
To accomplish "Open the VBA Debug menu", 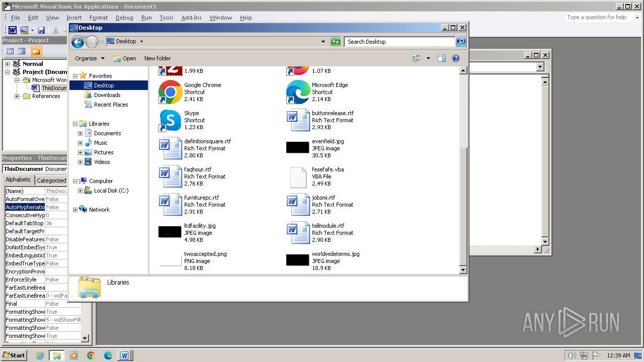I will 124,18.
